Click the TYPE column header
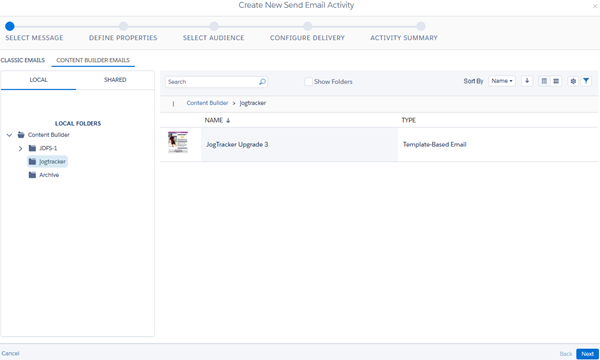Image resolution: width=600 pixels, height=360 pixels. click(408, 120)
